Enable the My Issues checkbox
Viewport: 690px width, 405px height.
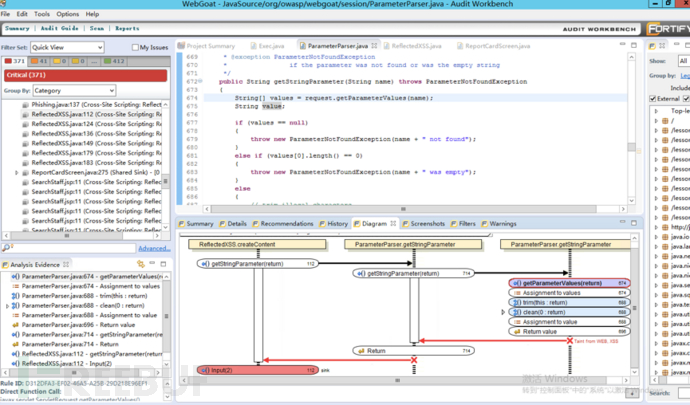(x=134, y=47)
